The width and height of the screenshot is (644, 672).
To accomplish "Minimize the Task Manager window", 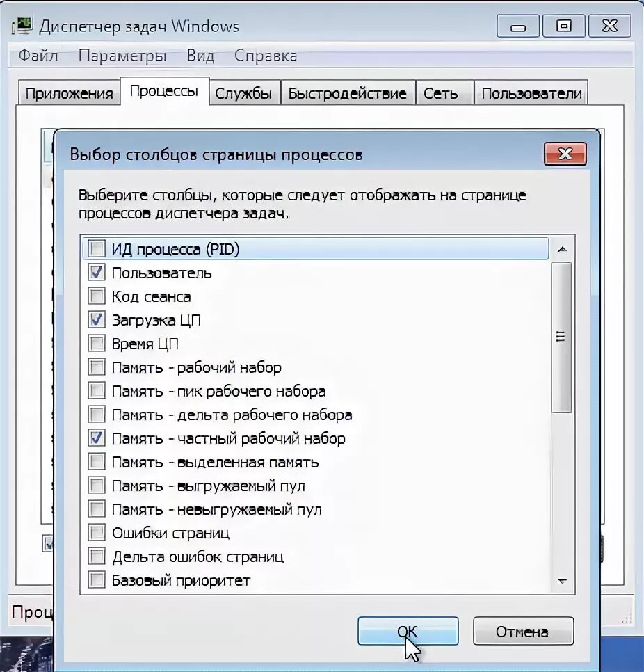I will point(518,27).
